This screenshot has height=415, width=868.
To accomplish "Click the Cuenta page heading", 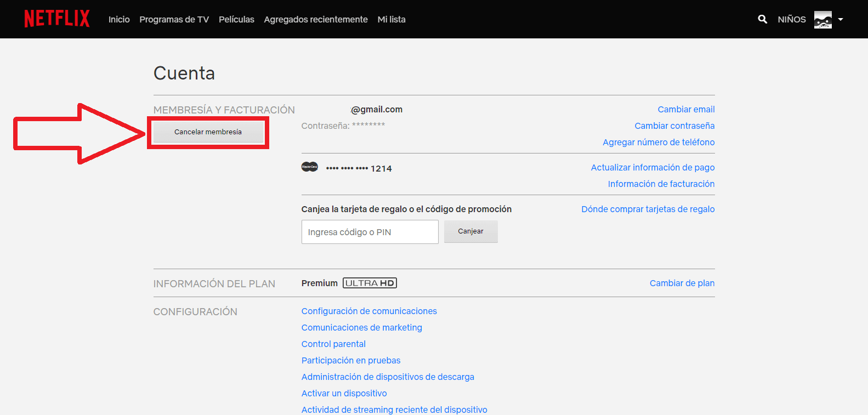I will 184,73.
